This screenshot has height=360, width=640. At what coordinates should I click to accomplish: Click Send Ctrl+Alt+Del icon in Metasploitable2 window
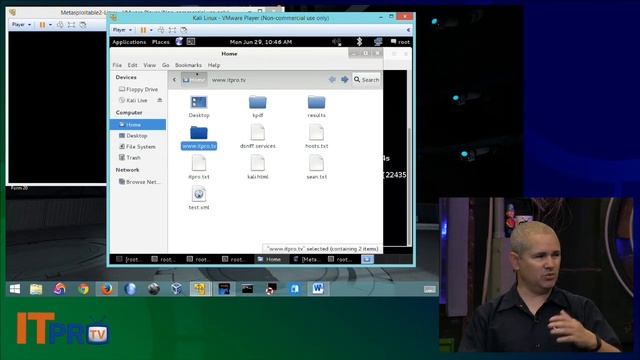point(60,25)
